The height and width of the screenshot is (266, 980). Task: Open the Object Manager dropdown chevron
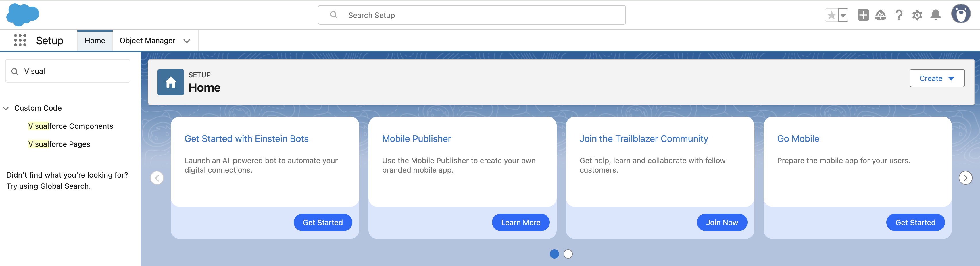tap(187, 41)
